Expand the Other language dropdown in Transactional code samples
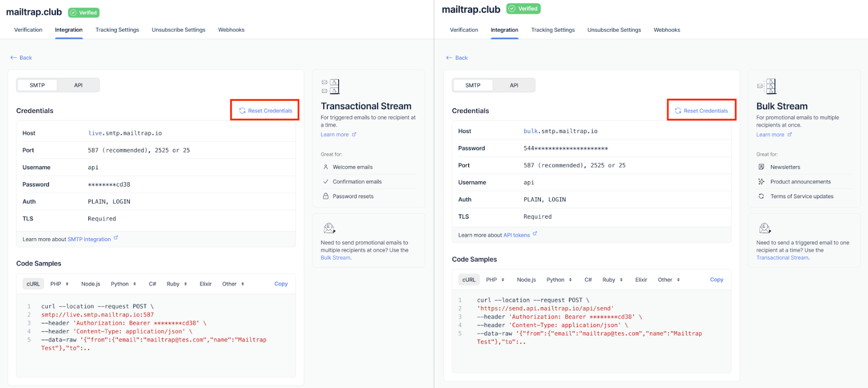868x388 pixels. click(233, 284)
